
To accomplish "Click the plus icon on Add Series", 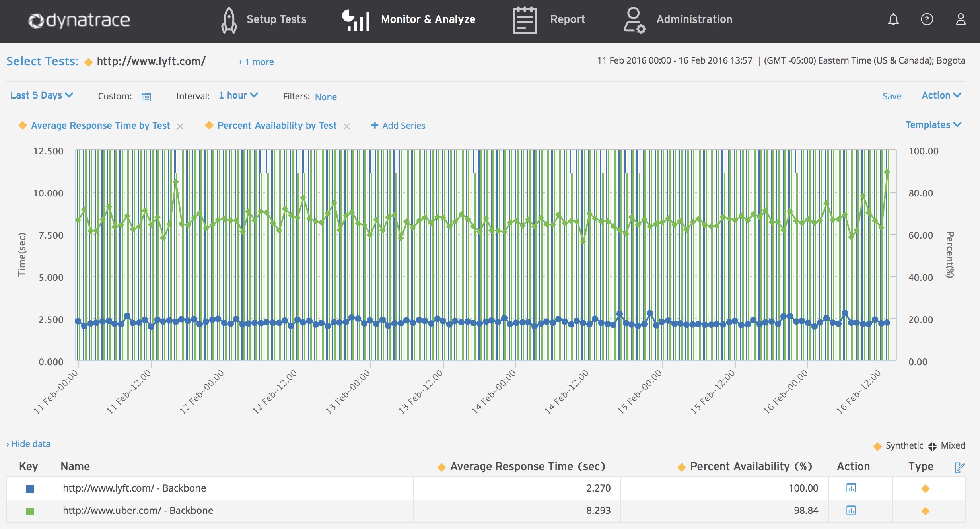I will 375,125.
